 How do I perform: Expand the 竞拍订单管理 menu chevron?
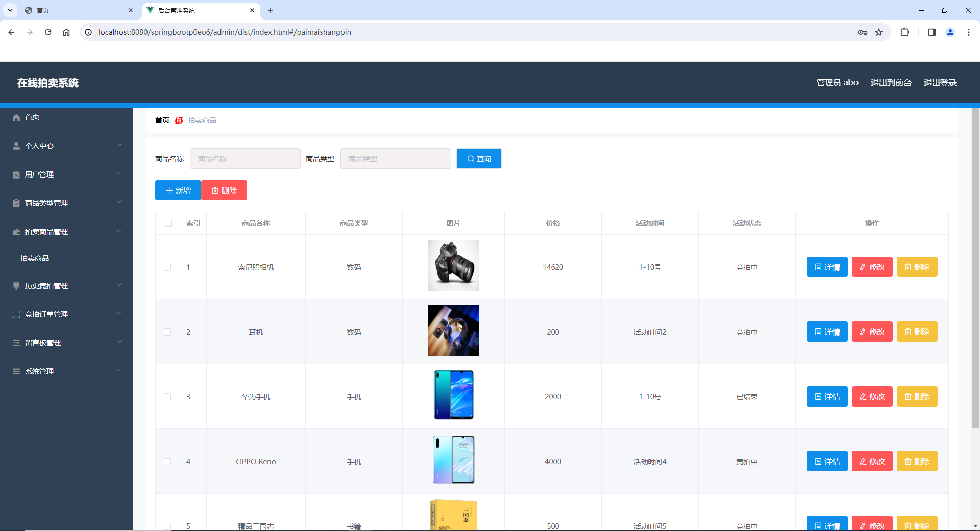(119, 314)
